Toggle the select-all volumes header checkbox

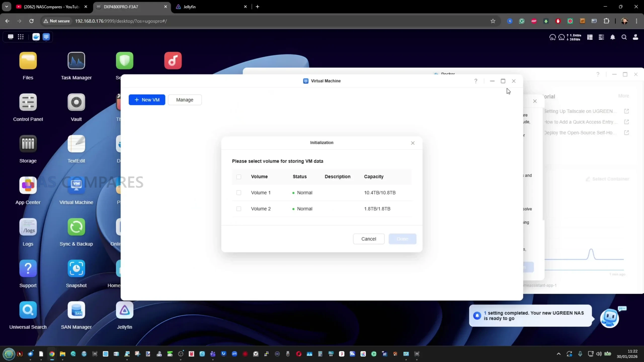point(239,177)
